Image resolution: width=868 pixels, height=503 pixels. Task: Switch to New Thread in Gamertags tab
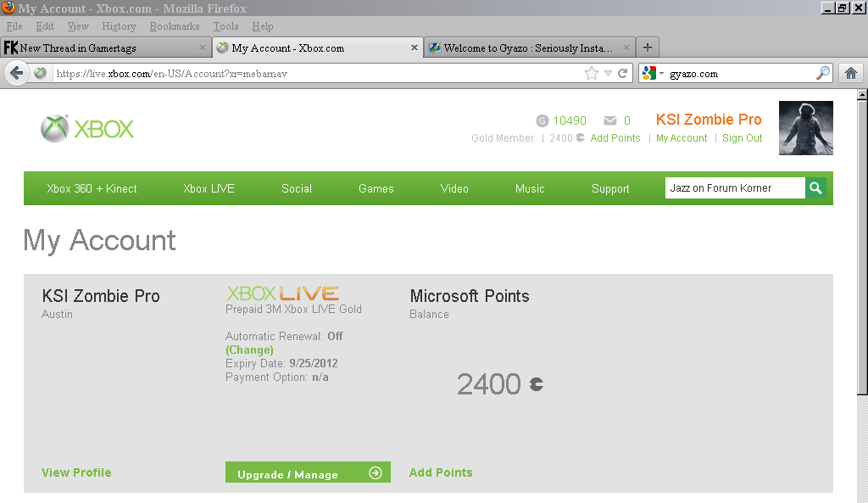coord(105,48)
